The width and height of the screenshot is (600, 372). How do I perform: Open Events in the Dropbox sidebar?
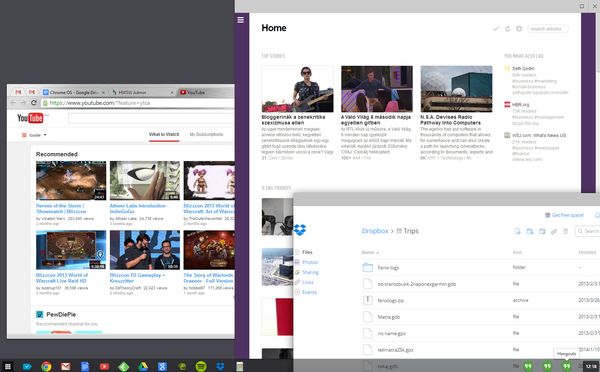[x=309, y=292]
